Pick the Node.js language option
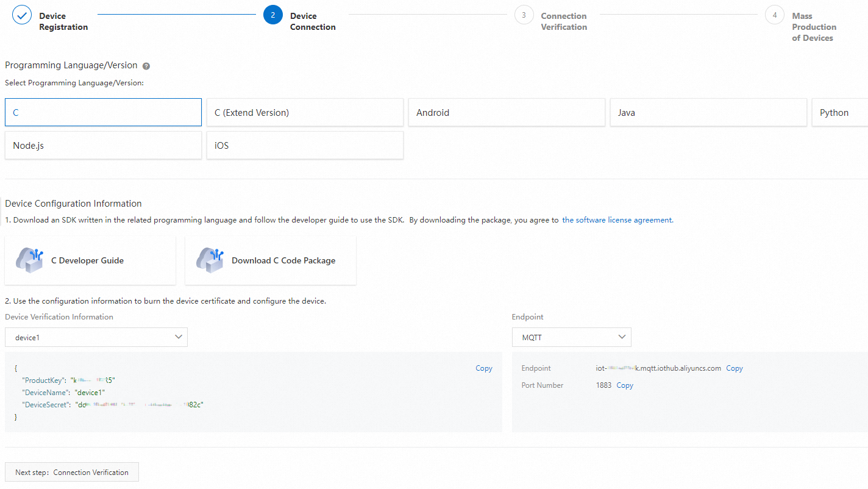The height and width of the screenshot is (489, 868). point(103,145)
